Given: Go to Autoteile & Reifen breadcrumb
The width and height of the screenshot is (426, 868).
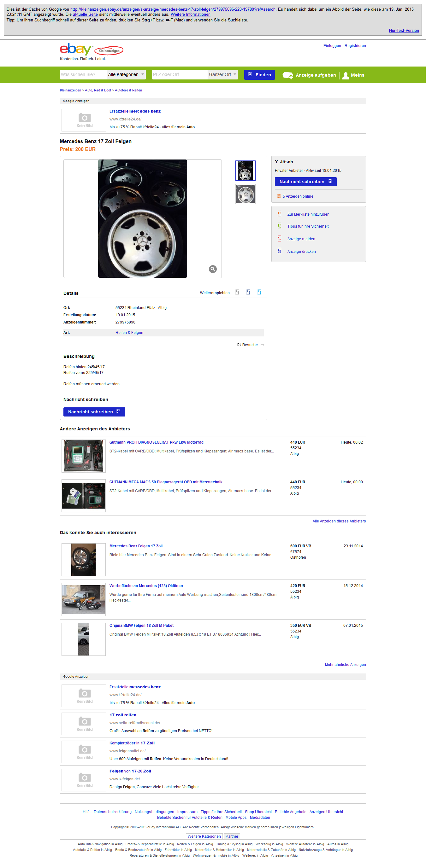Looking at the screenshot, I should point(128,90).
